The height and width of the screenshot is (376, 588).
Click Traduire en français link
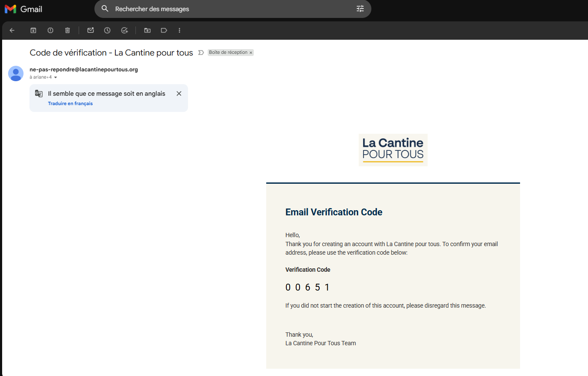coord(70,103)
